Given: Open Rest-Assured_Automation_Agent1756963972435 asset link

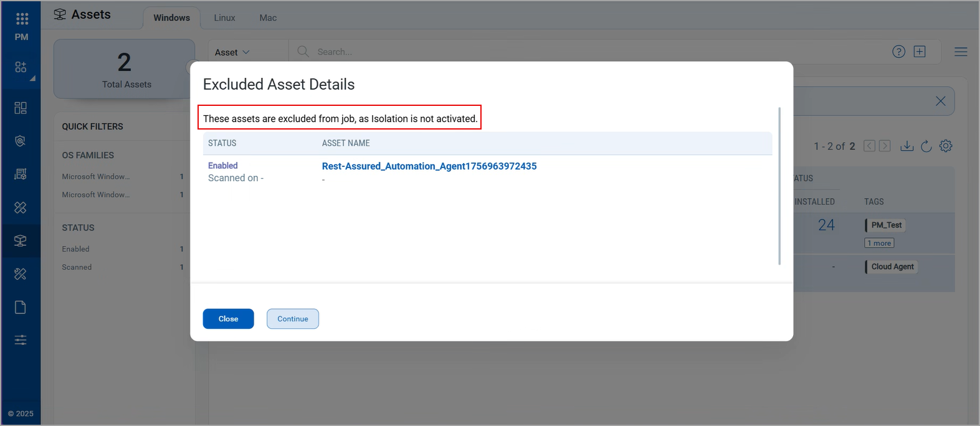Looking at the screenshot, I should pyautogui.click(x=429, y=166).
